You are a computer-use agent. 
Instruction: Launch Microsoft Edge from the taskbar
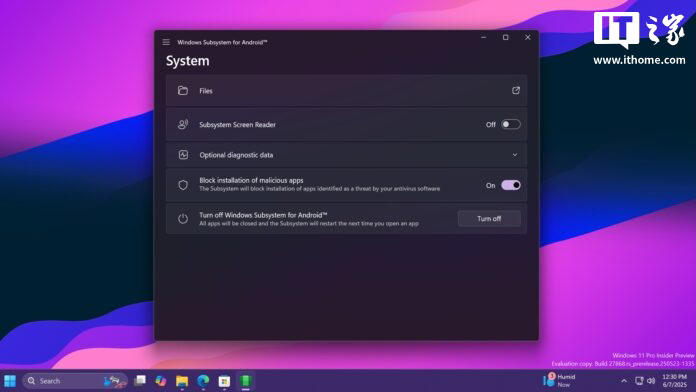203,381
